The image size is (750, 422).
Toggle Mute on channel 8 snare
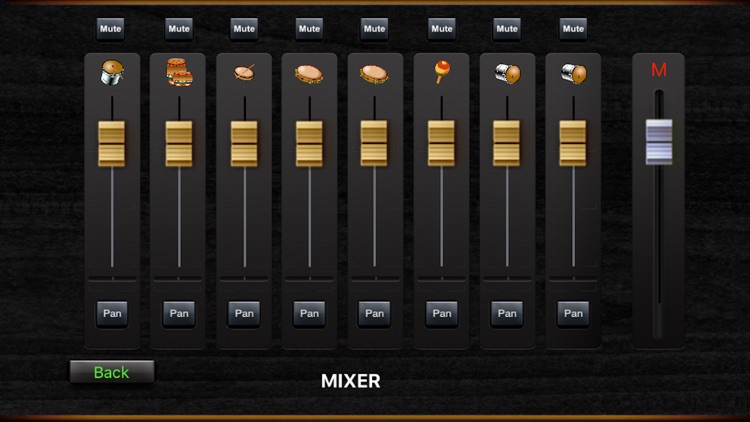573,29
